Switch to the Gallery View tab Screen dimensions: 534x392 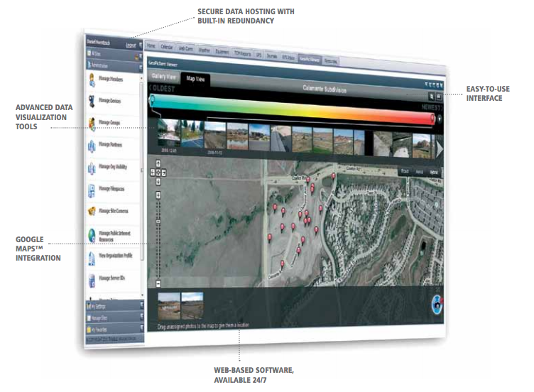pos(163,77)
